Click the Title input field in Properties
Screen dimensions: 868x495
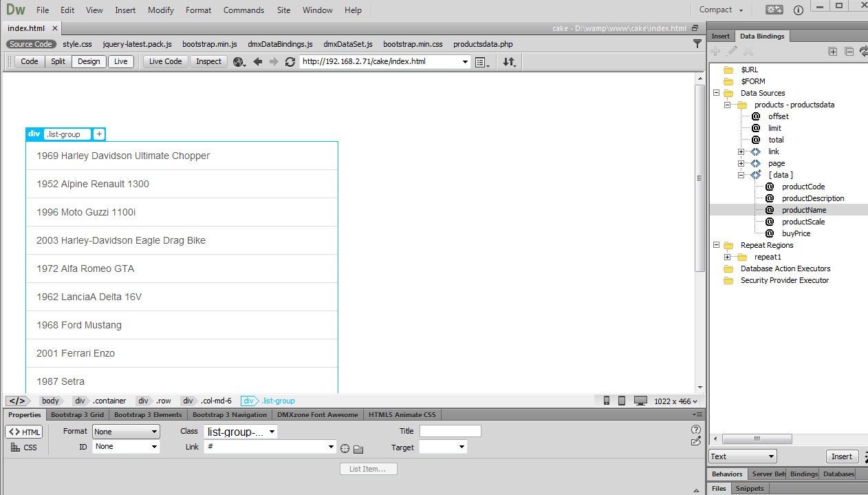pos(450,431)
